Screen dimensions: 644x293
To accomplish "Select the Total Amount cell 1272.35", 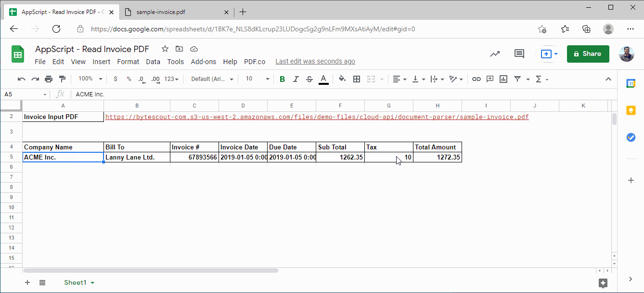I will click(437, 157).
